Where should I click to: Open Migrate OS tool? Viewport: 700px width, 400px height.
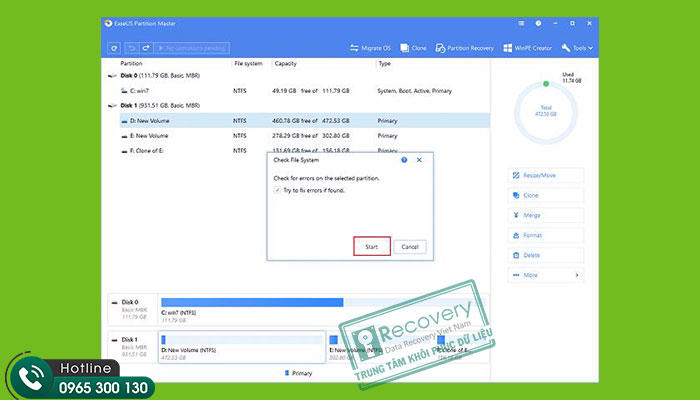(x=370, y=48)
